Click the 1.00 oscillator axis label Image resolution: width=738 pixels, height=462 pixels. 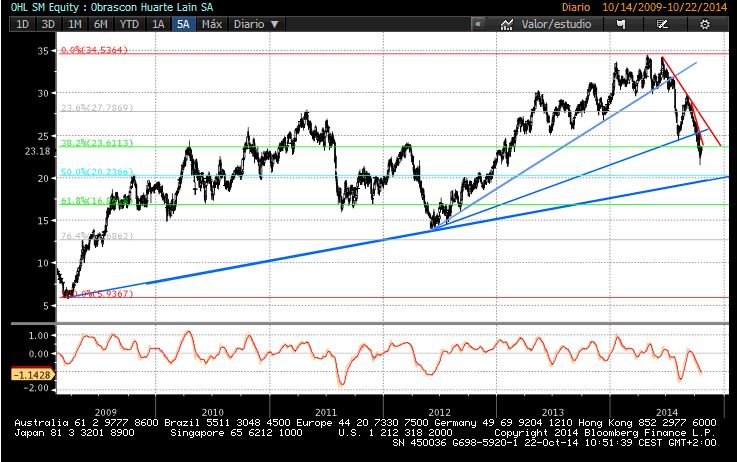[x=39, y=335]
